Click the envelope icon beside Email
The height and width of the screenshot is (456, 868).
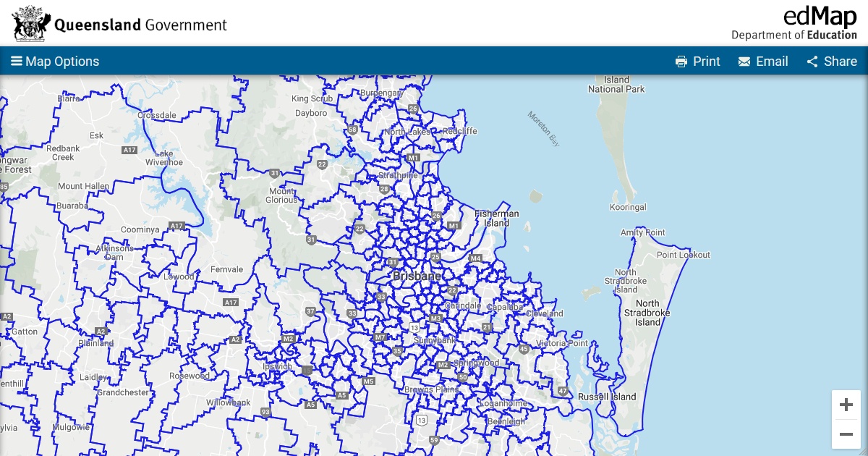coord(743,62)
